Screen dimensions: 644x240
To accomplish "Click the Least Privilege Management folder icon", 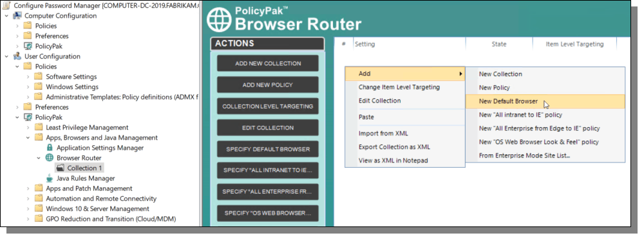I will point(39,128).
